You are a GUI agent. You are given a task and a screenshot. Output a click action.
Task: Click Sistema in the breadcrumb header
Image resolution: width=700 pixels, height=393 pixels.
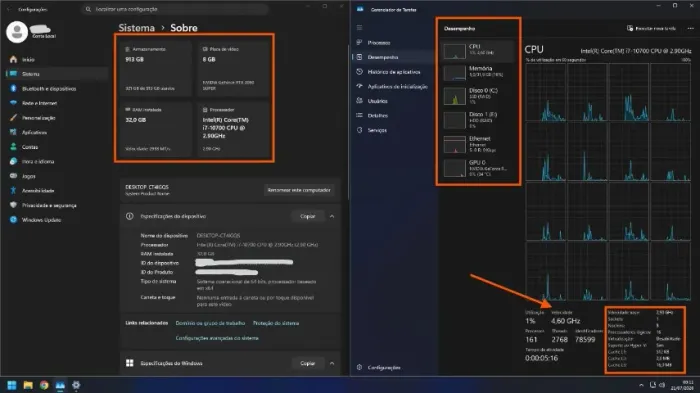click(136, 28)
